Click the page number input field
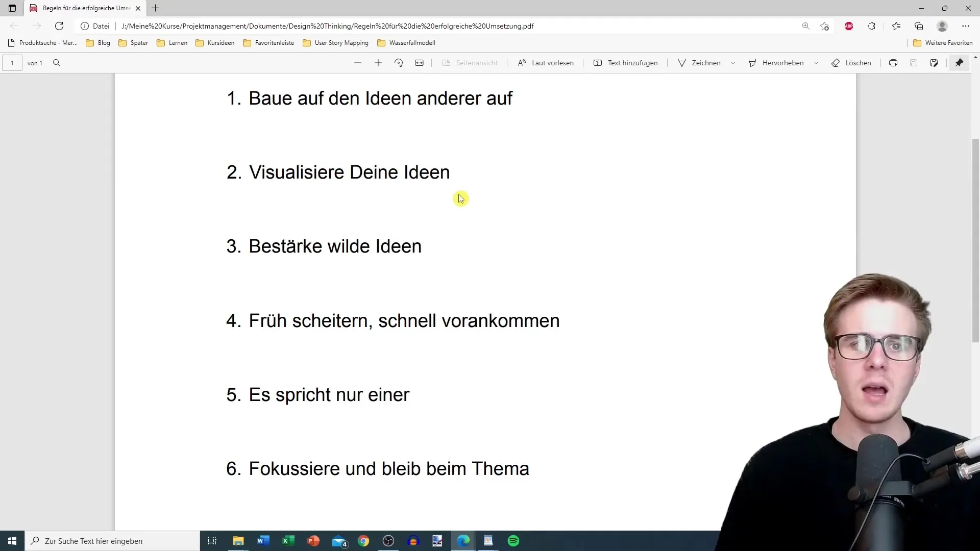The height and width of the screenshot is (551, 980). click(x=12, y=63)
